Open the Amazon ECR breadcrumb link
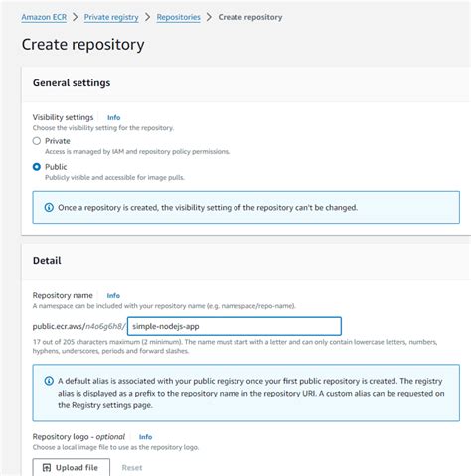The width and height of the screenshot is (471, 476). pyautogui.click(x=44, y=17)
